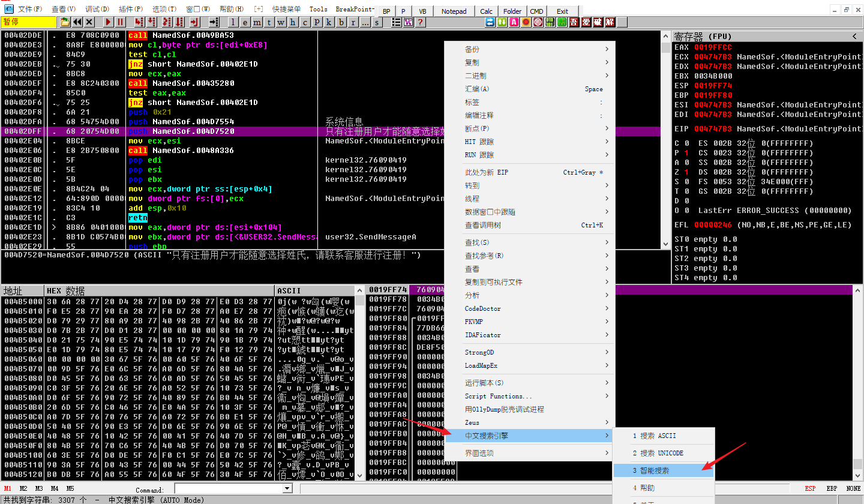
Task: Click the green binary 010101 plugin icon
Action: point(550,22)
